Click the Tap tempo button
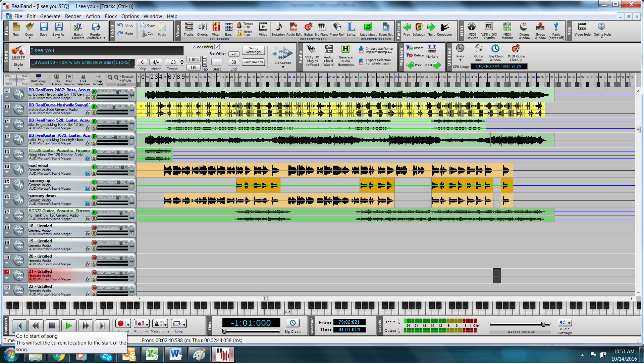Image resolution: width=644 pixels, height=364 pixels. [x=205, y=61]
